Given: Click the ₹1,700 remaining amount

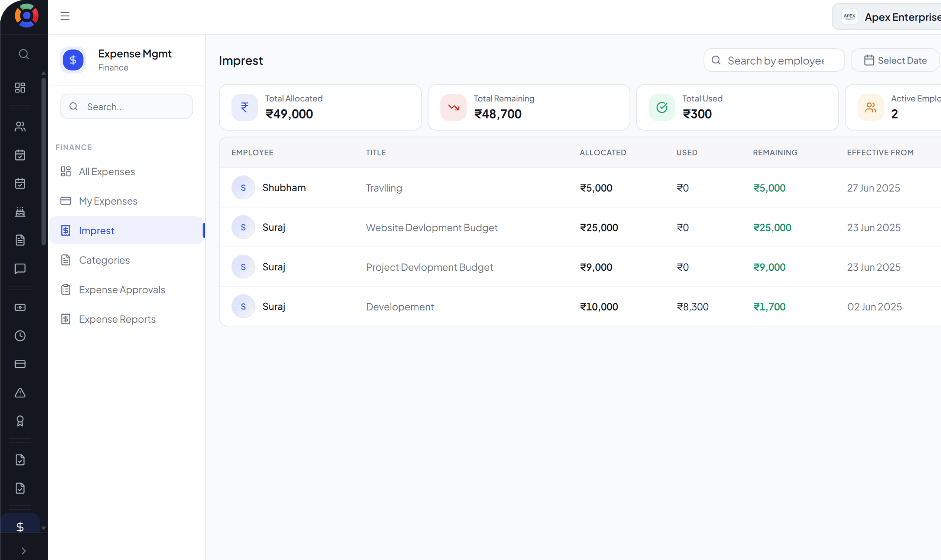Looking at the screenshot, I should point(769,306).
